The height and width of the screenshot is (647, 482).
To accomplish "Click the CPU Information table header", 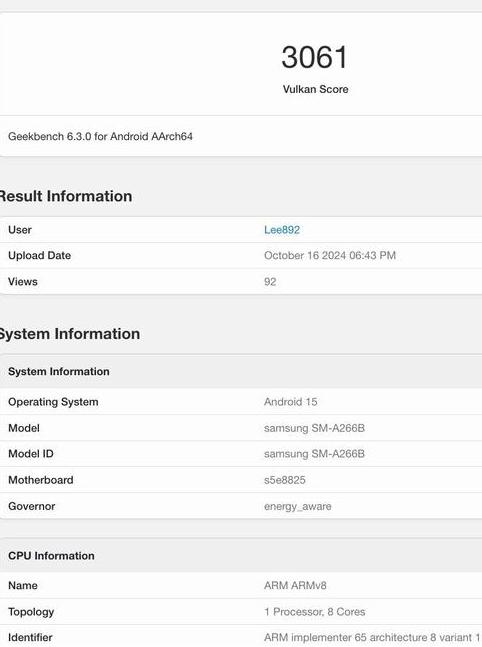I will click(241, 555).
